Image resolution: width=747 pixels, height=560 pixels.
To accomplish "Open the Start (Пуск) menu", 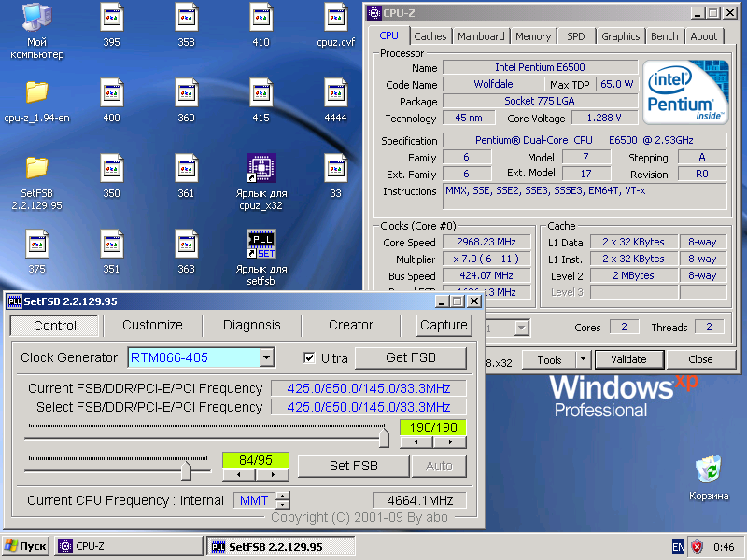I will 25,546.
